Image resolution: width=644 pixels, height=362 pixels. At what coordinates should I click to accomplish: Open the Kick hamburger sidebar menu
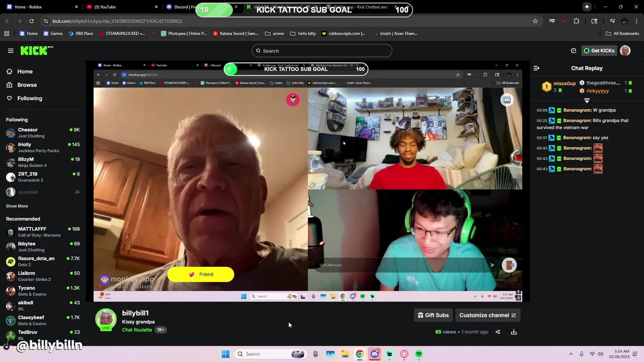click(11, 51)
